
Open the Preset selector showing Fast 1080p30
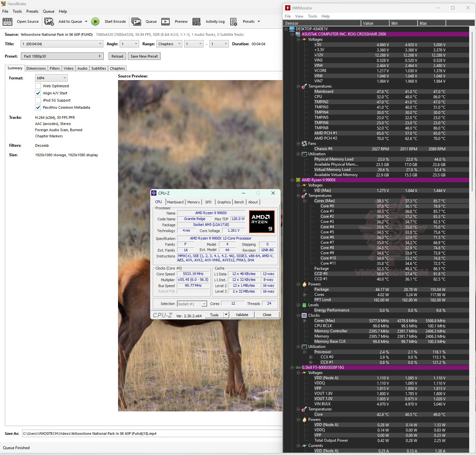click(62, 56)
